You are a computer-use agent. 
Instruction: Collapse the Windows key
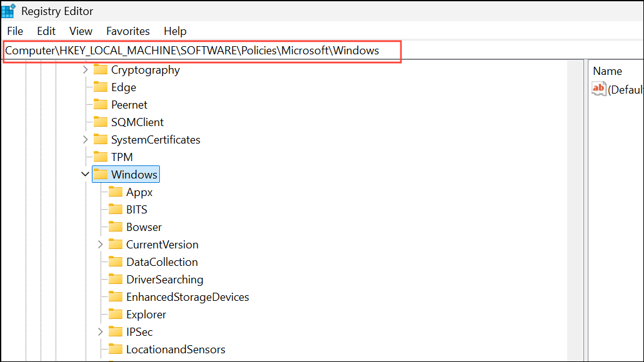click(x=85, y=174)
